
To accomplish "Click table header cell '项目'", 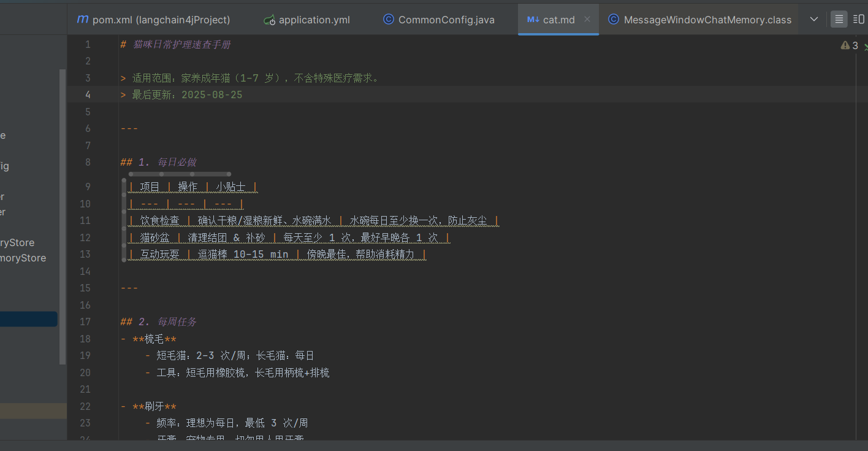I will point(150,187).
